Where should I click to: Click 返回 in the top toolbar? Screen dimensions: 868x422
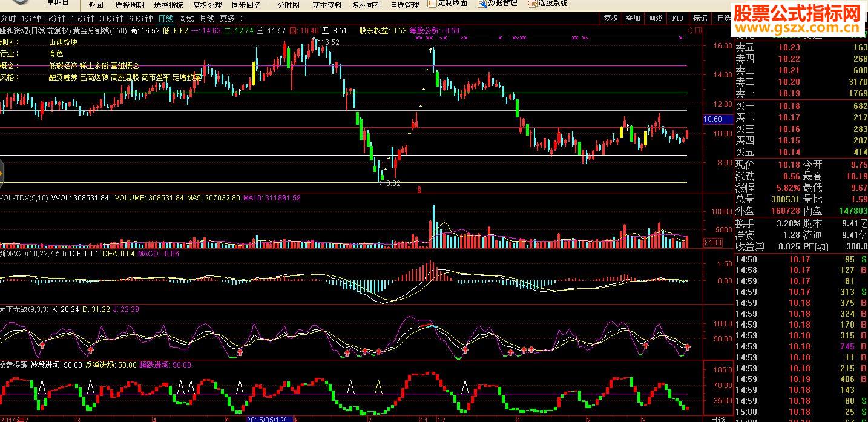pos(96,5)
